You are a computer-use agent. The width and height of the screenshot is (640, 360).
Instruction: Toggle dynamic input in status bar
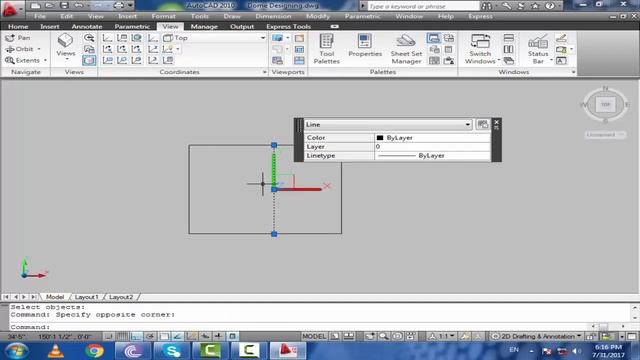tap(218, 336)
